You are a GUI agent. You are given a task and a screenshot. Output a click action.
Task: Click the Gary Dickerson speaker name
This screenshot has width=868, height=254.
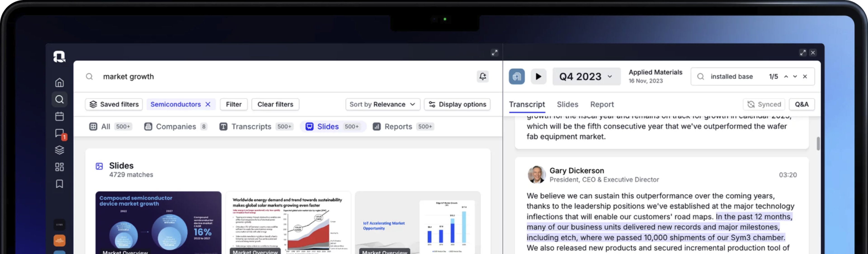click(x=577, y=171)
